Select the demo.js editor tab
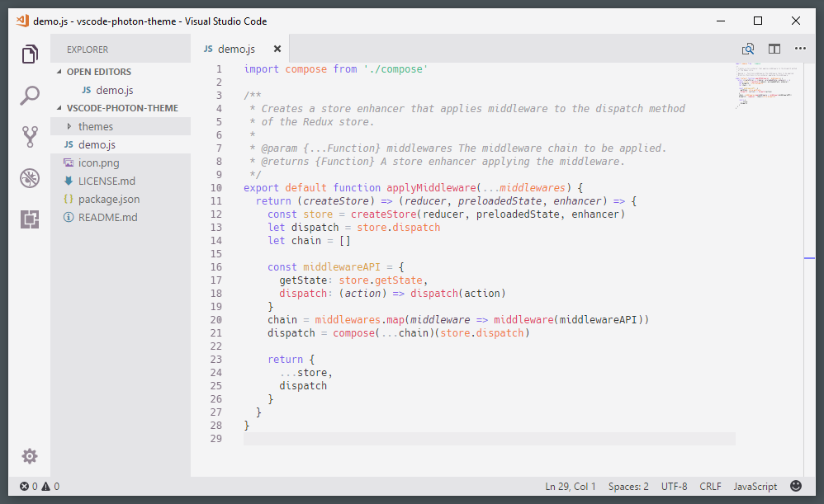The width and height of the screenshot is (824, 504). pyautogui.click(x=239, y=49)
